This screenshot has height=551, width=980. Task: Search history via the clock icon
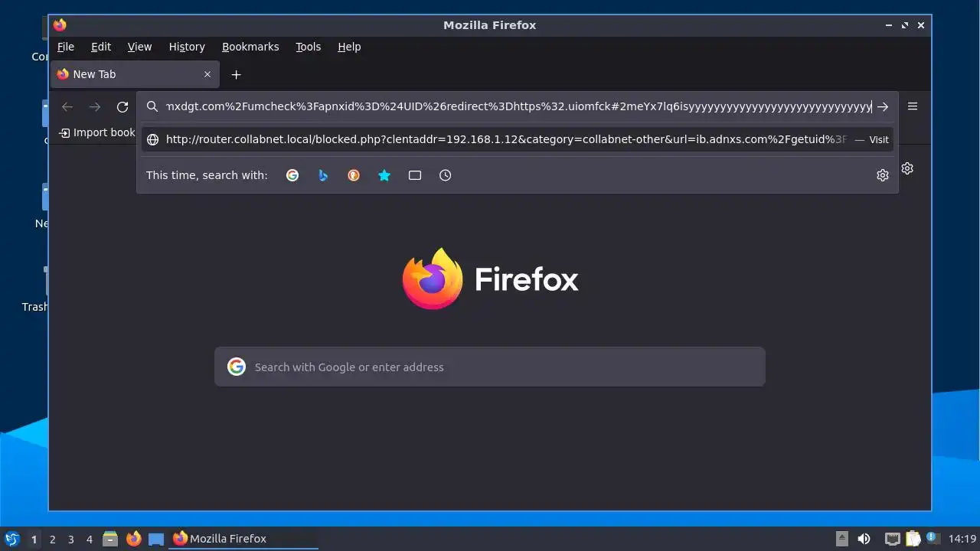[446, 175]
